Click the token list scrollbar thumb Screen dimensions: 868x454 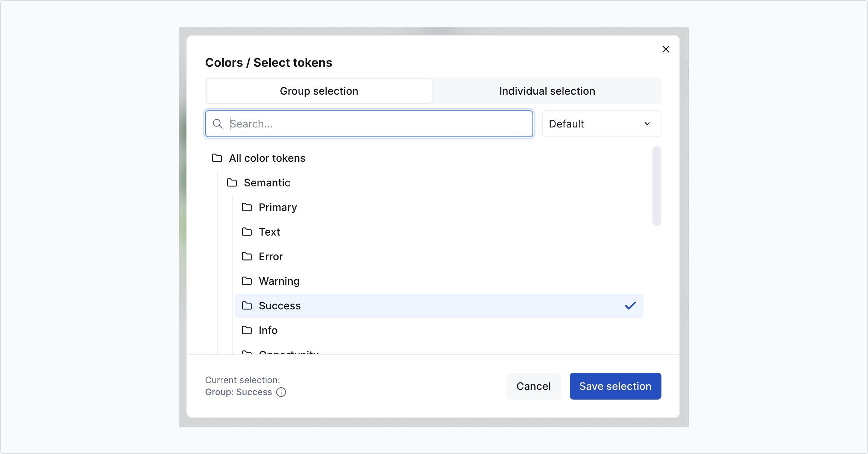pyautogui.click(x=657, y=186)
